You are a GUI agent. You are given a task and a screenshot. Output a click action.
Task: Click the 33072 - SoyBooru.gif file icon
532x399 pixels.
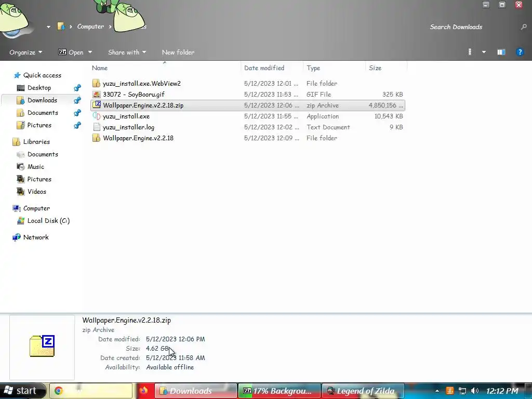pyautogui.click(x=96, y=95)
